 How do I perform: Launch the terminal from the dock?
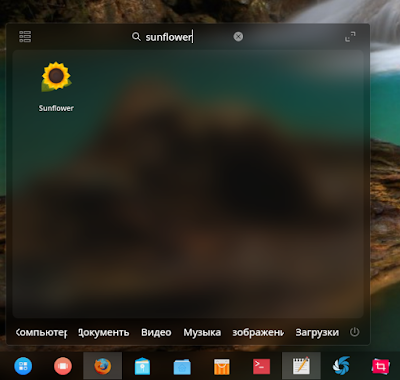[261, 366]
